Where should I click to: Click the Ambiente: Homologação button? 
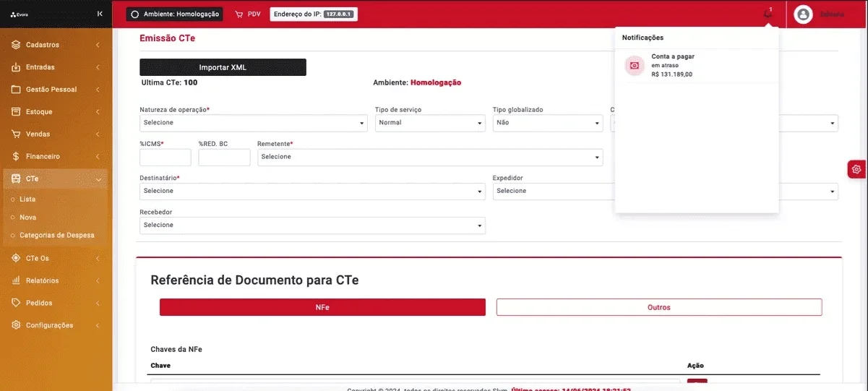[x=175, y=14]
